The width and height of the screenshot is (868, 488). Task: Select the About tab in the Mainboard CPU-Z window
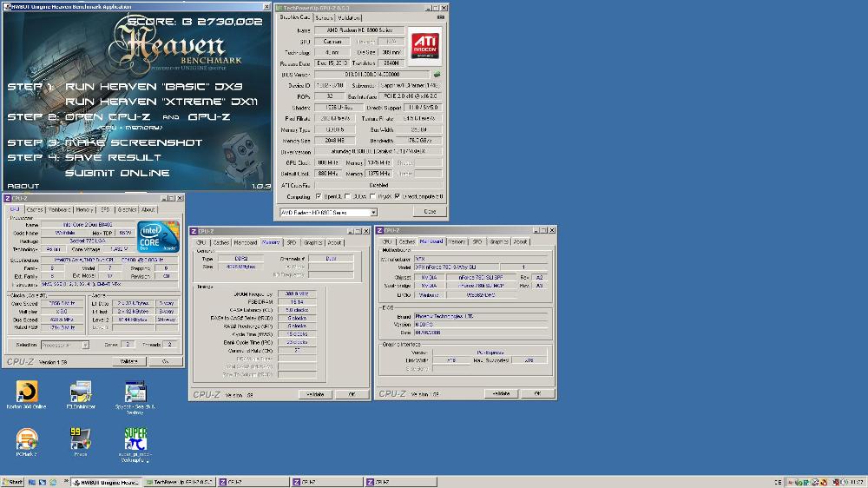click(520, 241)
